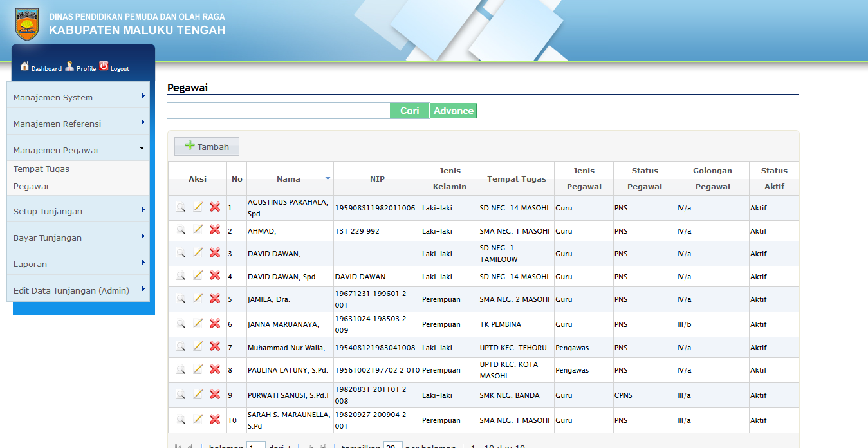Open Tempat Tugas submenu item

[78, 169]
